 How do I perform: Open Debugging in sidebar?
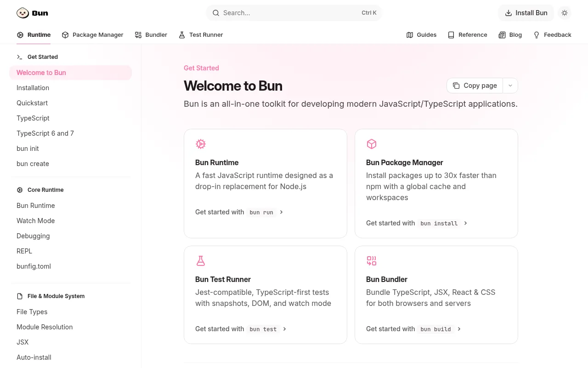click(x=70, y=236)
